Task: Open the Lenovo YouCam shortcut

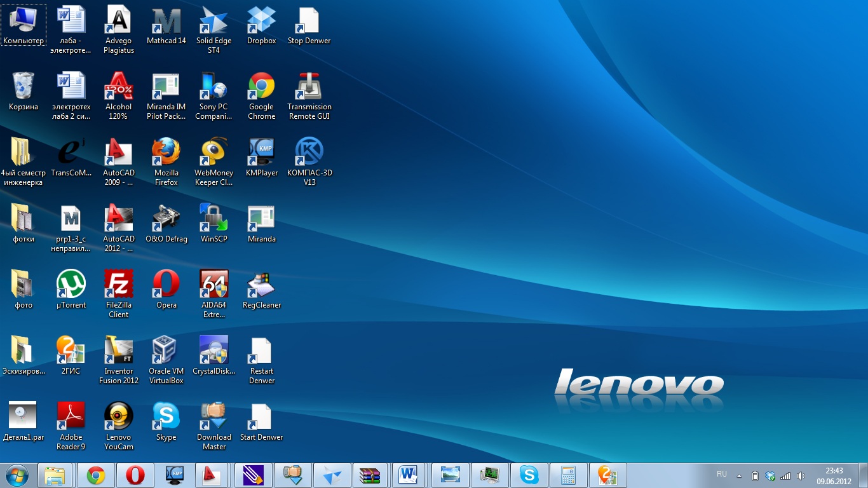Action: coord(119,426)
